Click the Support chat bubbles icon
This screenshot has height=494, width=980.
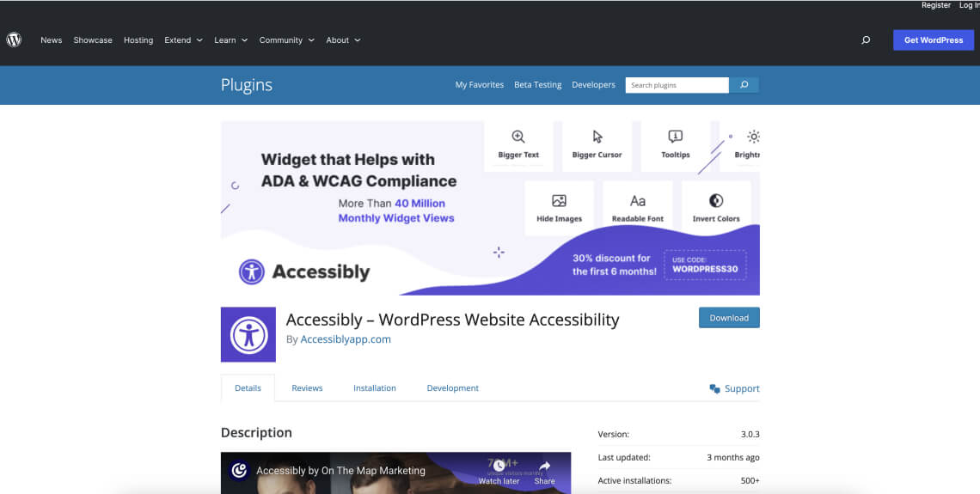714,388
